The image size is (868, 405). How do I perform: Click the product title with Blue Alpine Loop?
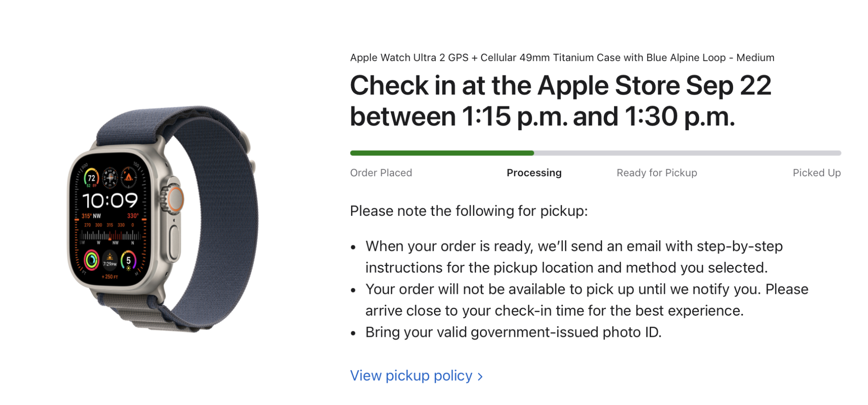click(562, 58)
